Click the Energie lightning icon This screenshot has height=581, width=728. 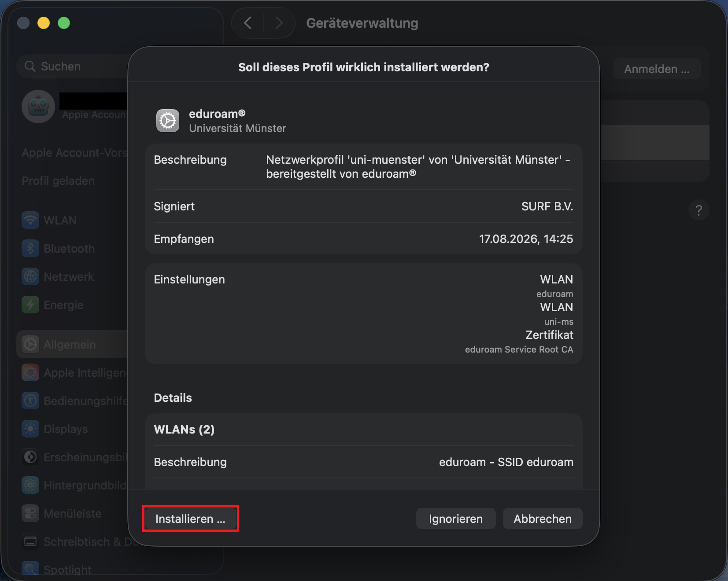point(30,305)
